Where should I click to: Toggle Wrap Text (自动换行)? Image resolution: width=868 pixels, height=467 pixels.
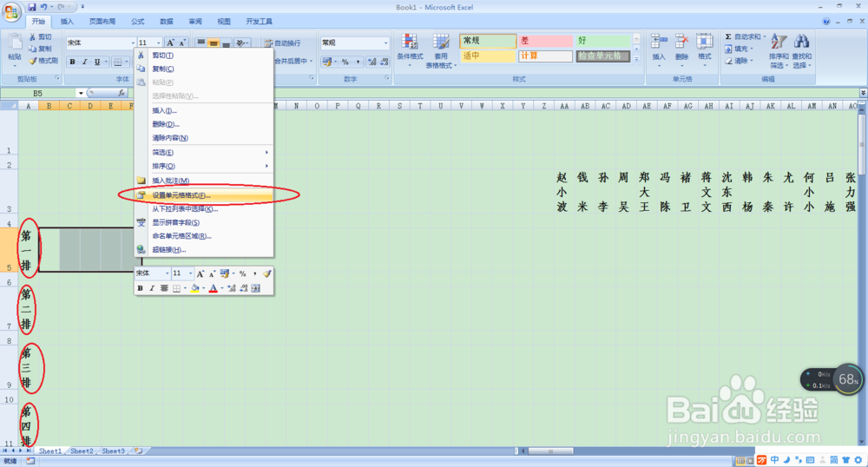click(x=283, y=43)
